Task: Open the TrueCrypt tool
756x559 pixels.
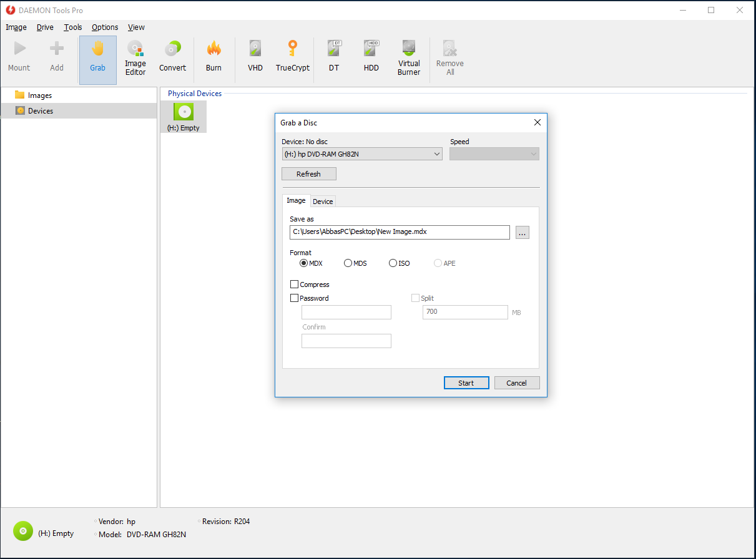Action: click(x=293, y=56)
